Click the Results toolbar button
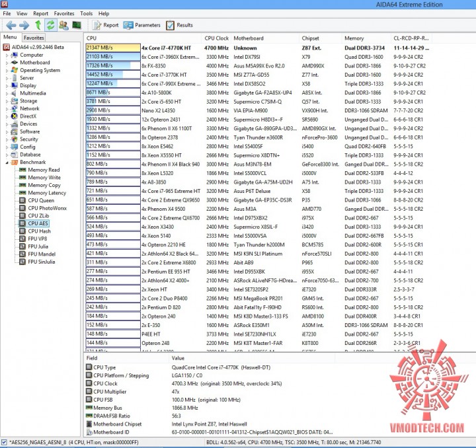476x448 pixels. (x=179, y=25)
